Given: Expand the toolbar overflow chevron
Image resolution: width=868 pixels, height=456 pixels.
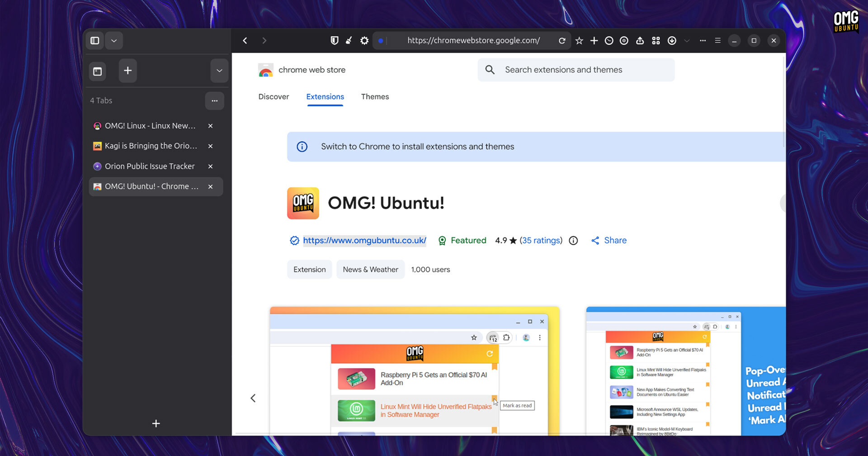Looking at the screenshot, I should coord(687,41).
